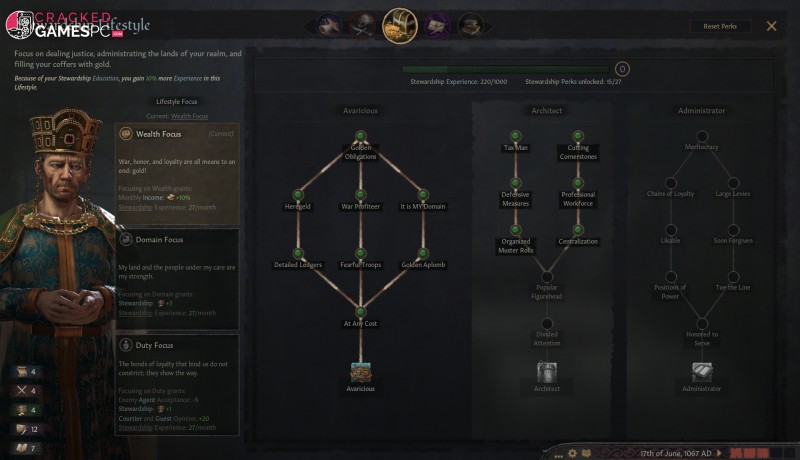Click the Golden Obligations perk node
800x460 pixels.
coord(361,136)
